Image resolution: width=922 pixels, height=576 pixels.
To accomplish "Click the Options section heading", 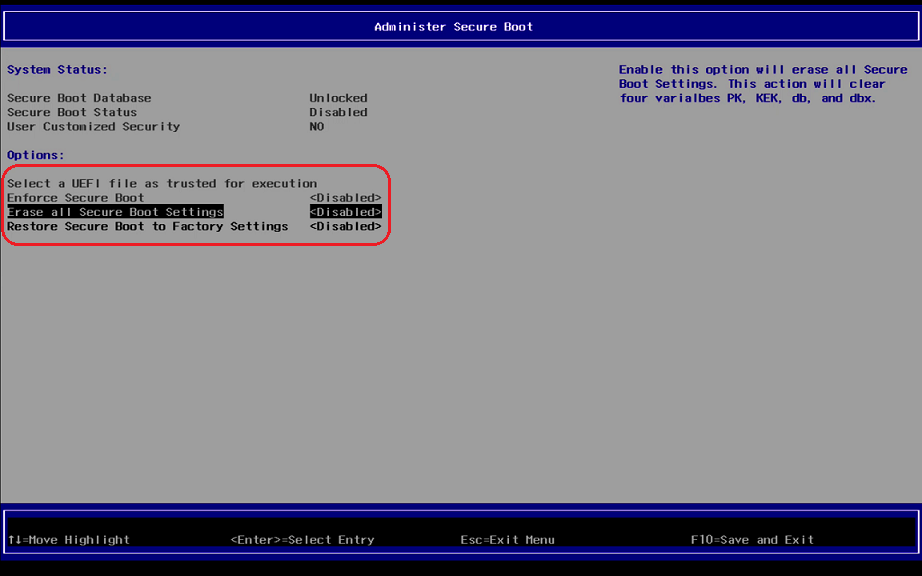I will click(35, 155).
